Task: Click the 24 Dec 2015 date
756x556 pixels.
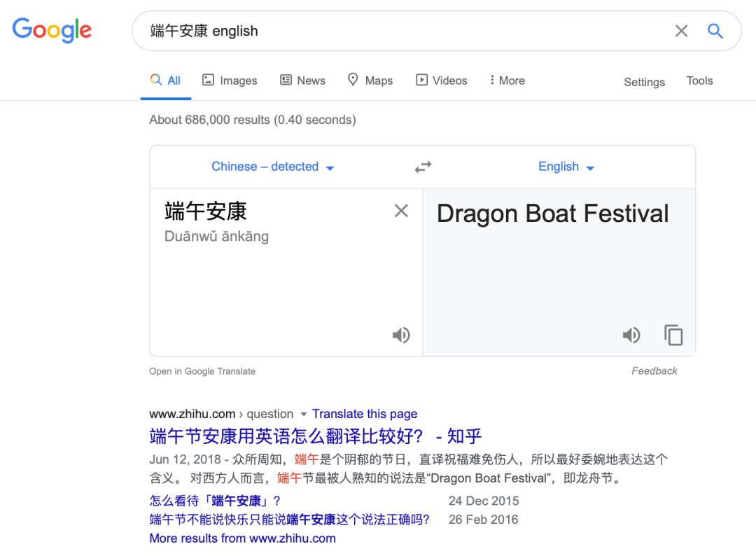Action: 484,501
